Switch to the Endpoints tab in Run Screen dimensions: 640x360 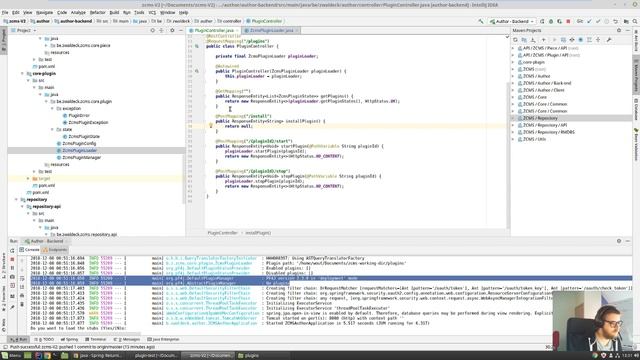pos(55,250)
